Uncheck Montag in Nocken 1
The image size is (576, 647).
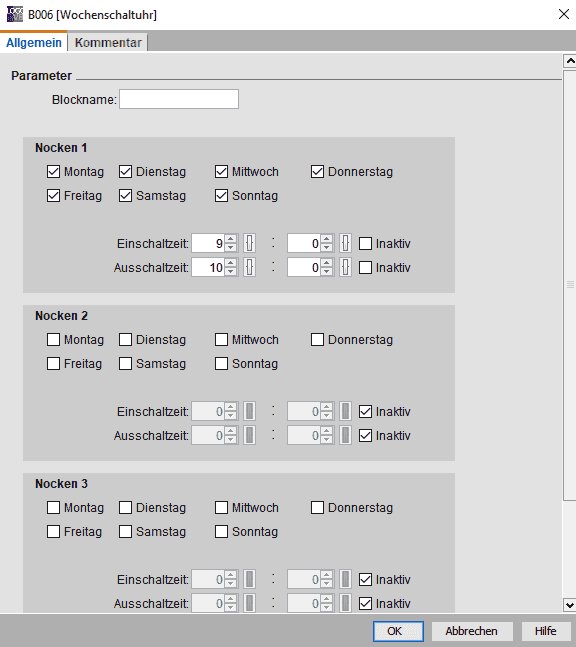(53, 171)
